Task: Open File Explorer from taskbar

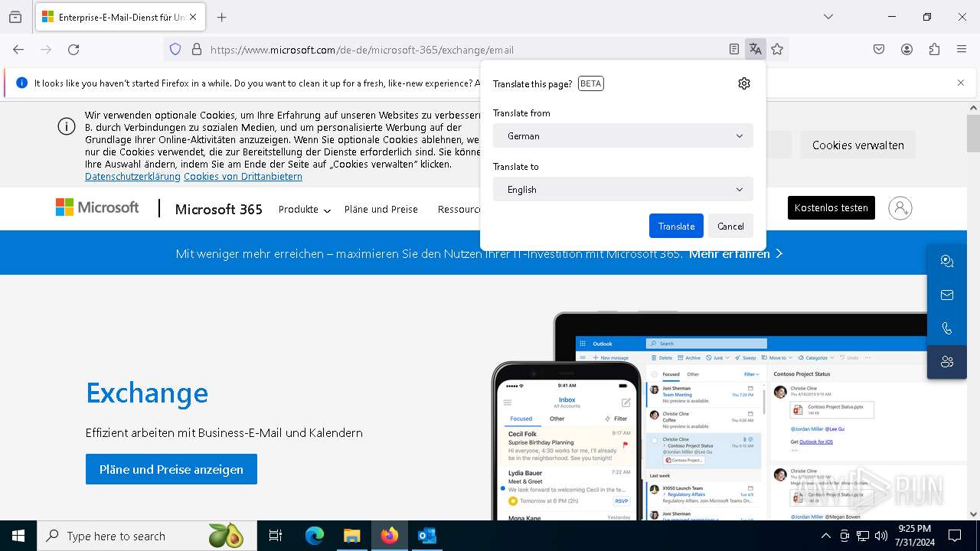Action: [352, 536]
